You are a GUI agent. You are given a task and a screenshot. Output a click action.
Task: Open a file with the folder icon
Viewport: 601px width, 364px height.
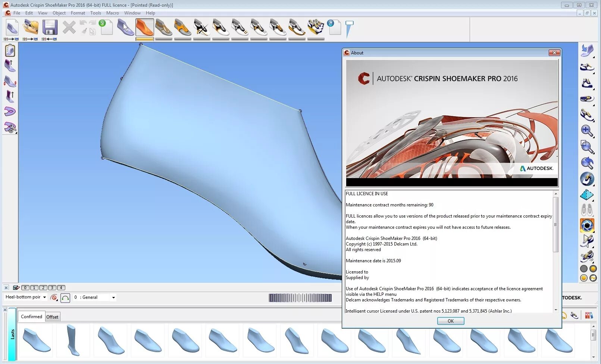pyautogui.click(x=31, y=27)
